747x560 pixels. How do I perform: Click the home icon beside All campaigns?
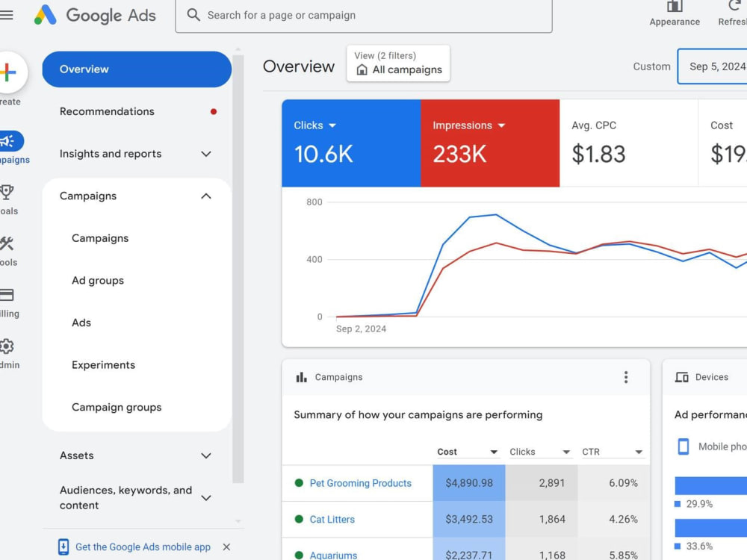(362, 69)
